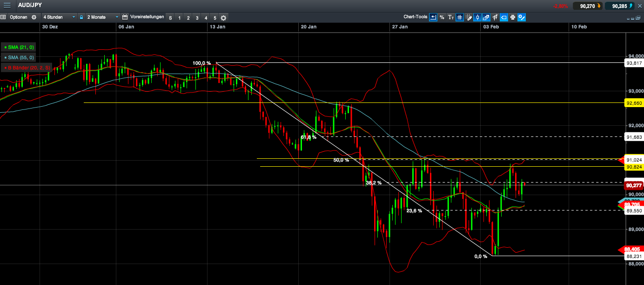Click the red current price 90,277 tag
The height and width of the screenshot is (285, 644).
(x=634, y=185)
